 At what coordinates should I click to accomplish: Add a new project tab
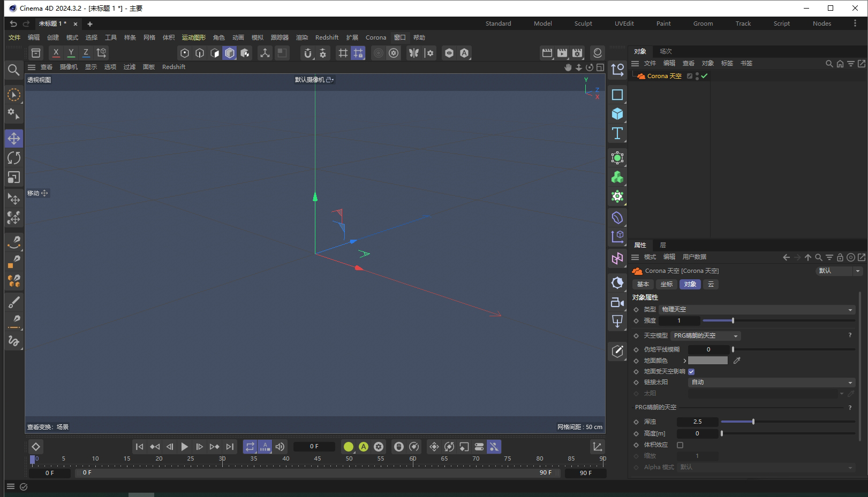(90, 24)
